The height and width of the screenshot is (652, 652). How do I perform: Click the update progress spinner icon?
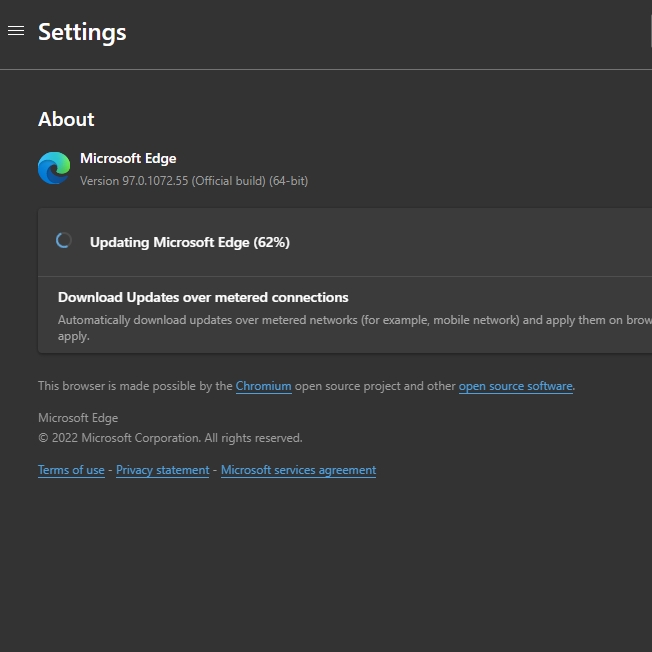64,240
